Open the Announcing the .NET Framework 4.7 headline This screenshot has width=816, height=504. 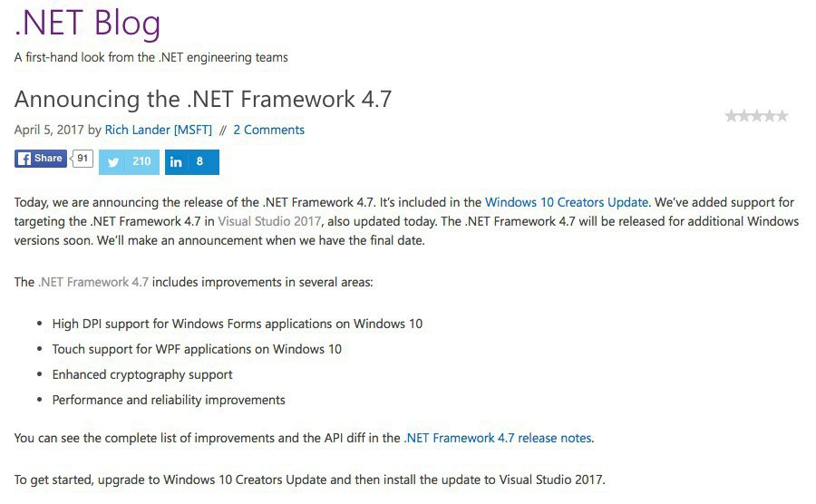point(203,99)
